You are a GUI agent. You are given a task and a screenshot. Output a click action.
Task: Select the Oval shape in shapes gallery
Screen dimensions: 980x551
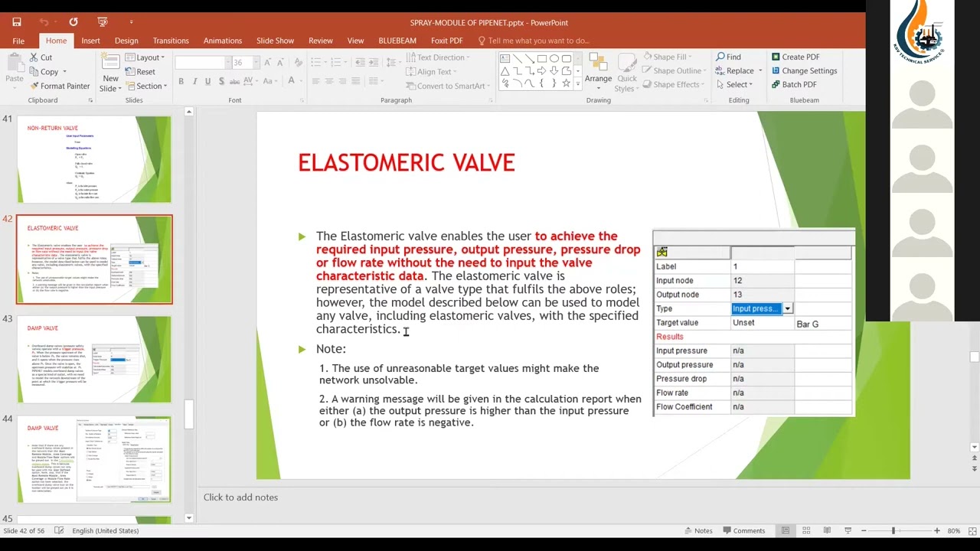tap(554, 59)
